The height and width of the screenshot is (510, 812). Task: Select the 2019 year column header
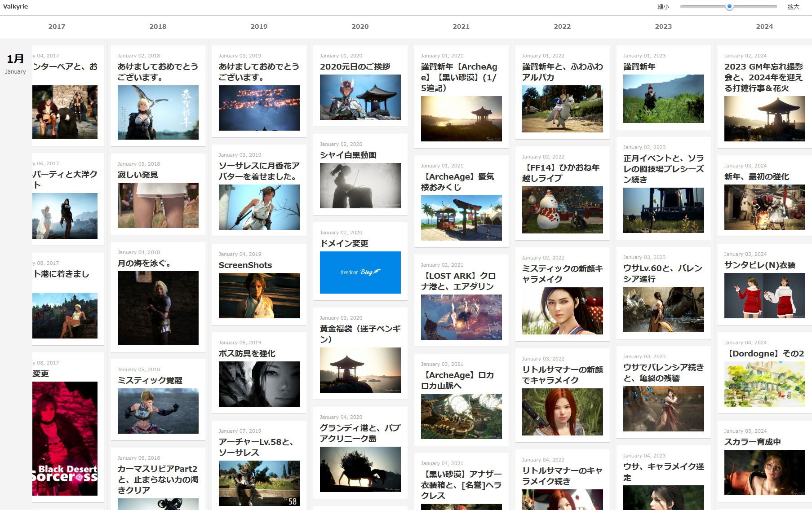[x=259, y=26]
